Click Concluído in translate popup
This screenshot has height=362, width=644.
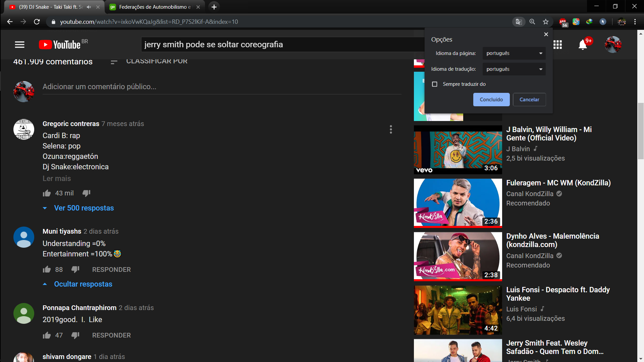[491, 100]
